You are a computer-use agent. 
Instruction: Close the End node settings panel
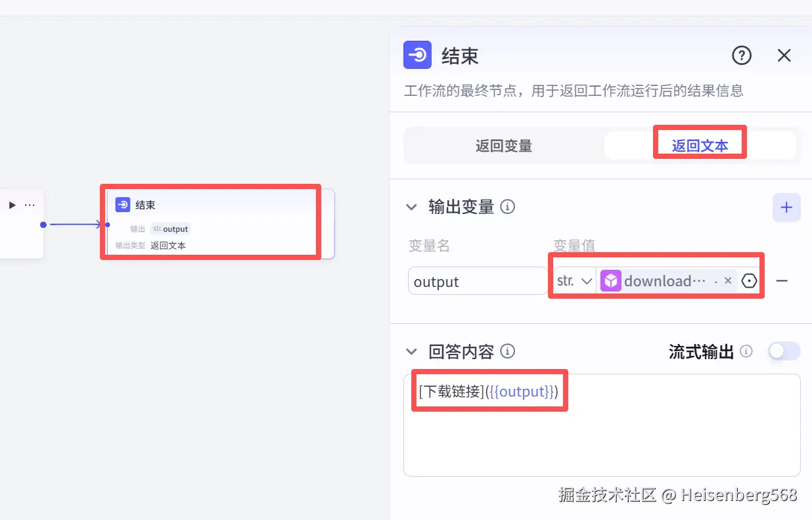pyautogui.click(x=784, y=56)
